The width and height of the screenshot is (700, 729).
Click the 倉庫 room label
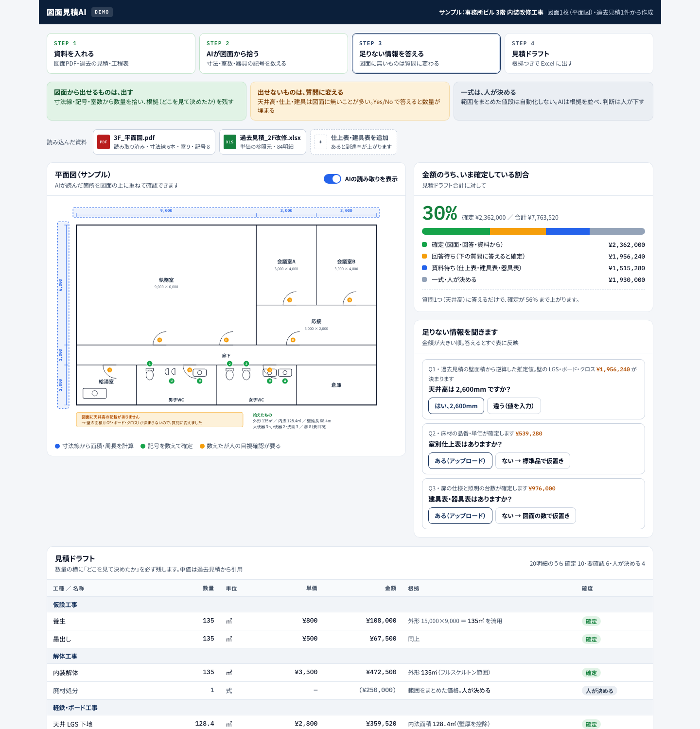click(x=336, y=385)
